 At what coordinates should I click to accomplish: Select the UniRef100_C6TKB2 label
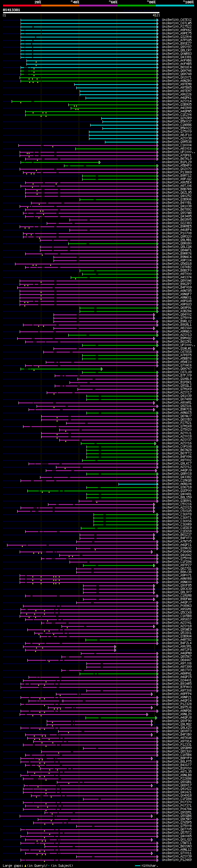pyautogui.click(x=176, y=267)
